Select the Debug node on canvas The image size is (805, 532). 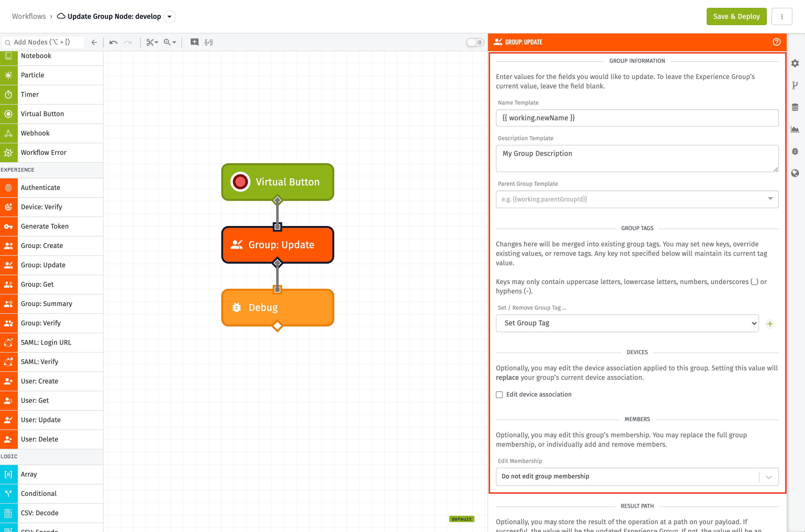(x=277, y=307)
